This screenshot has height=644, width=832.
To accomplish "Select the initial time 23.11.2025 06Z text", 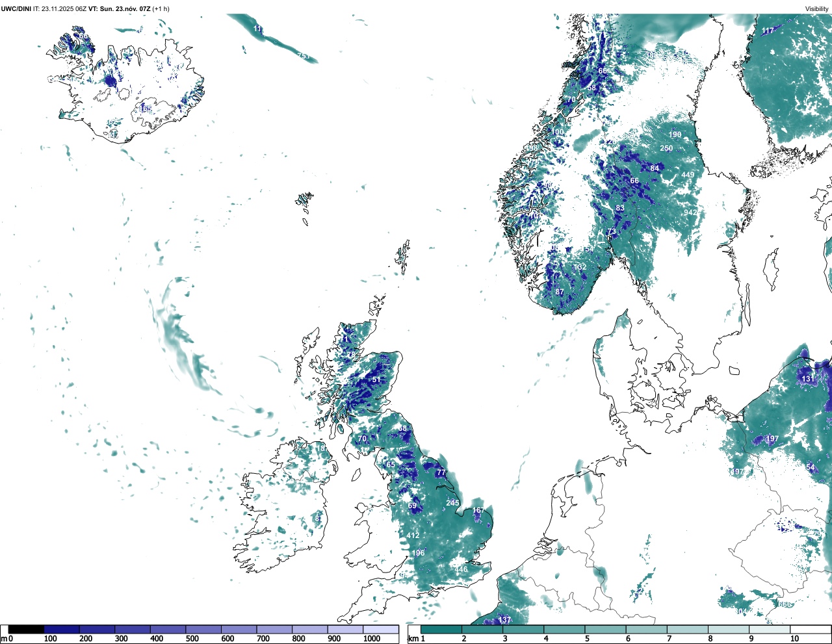I will (x=64, y=8).
